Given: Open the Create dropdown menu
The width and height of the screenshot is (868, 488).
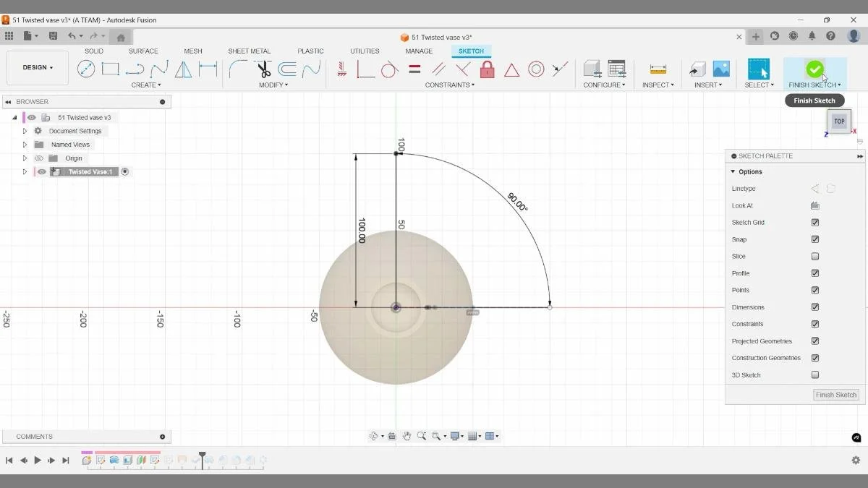Looking at the screenshot, I should 146,85.
